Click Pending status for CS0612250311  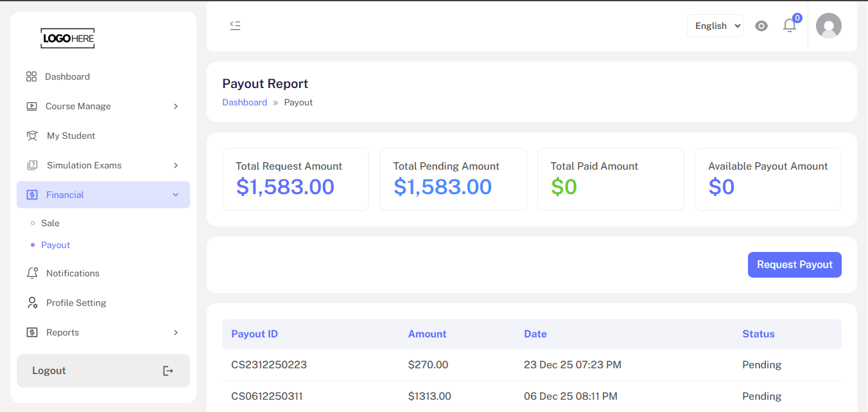click(x=762, y=397)
